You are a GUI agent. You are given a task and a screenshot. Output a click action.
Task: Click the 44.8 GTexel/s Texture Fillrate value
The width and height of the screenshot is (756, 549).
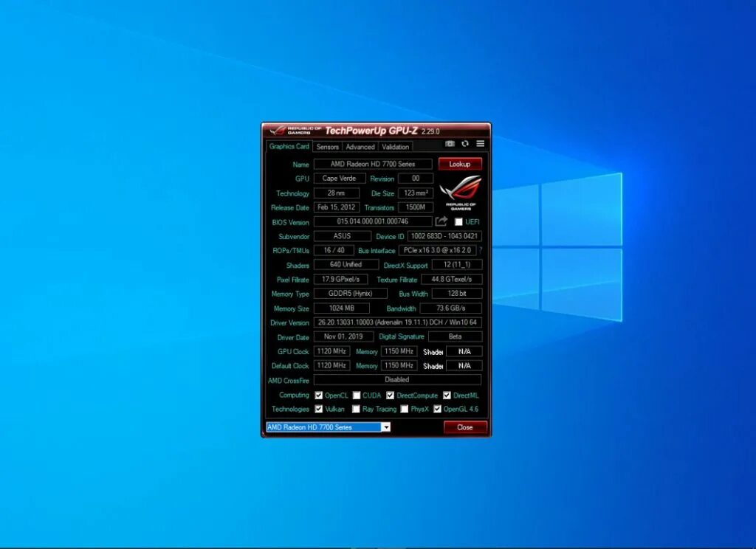tap(451, 279)
